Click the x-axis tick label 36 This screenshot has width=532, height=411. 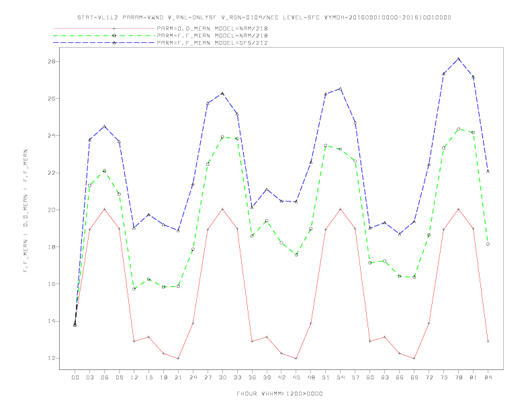coord(252,377)
